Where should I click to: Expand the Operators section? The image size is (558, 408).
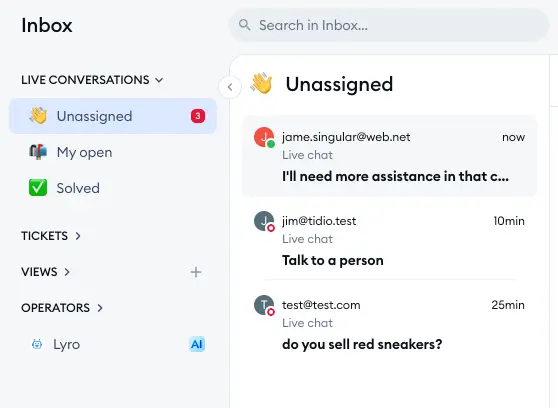coord(62,308)
